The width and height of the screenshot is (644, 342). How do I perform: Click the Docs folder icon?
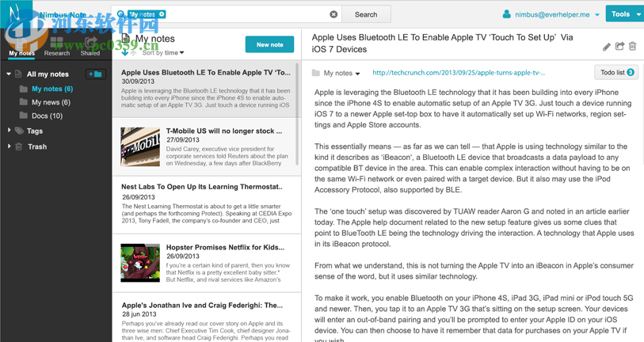(24, 116)
